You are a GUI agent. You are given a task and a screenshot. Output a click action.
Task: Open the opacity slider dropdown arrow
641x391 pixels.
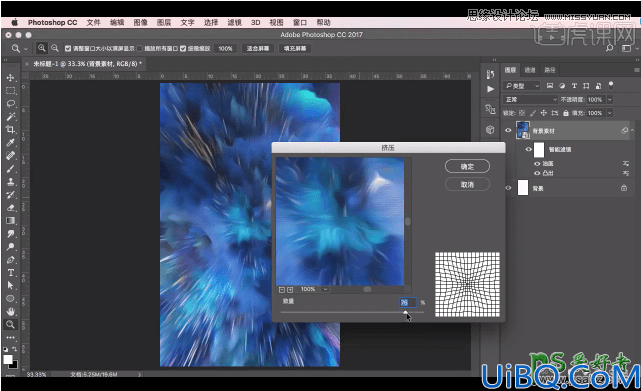(610, 99)
